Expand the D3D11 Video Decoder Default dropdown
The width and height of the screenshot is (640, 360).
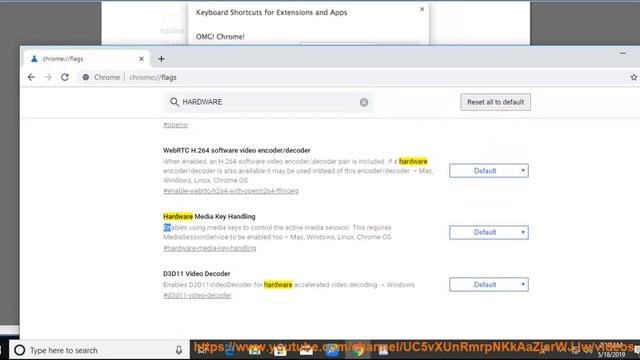point(489,284)
